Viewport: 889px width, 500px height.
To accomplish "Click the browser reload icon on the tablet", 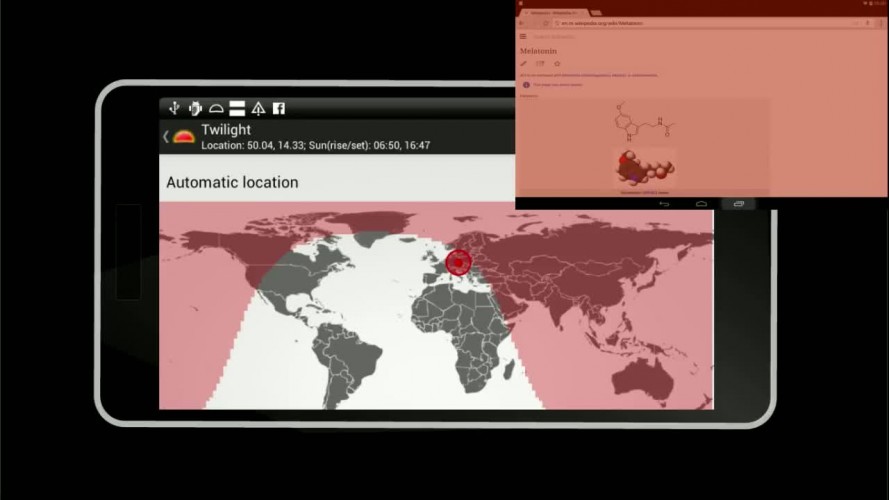I will coord(546,23).
